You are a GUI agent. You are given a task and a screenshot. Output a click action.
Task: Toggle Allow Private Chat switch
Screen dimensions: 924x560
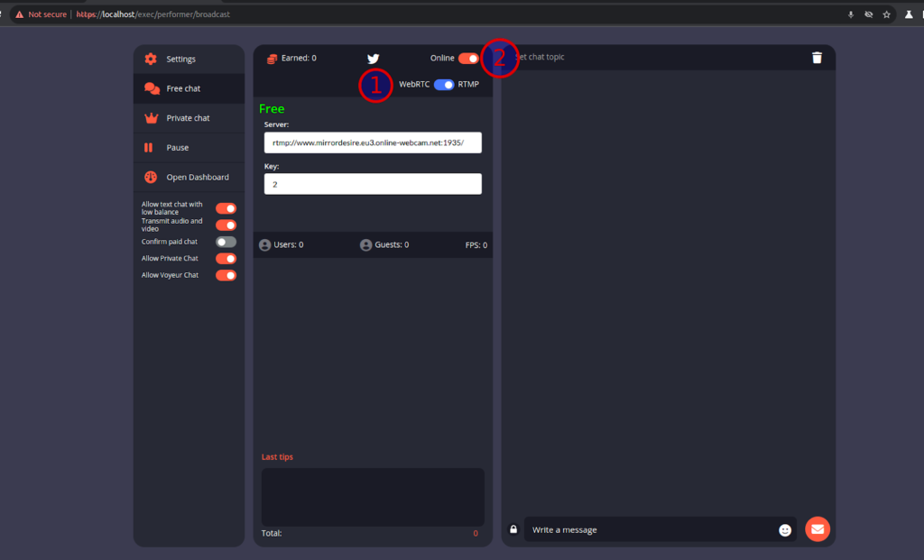[x=226, y=258]
